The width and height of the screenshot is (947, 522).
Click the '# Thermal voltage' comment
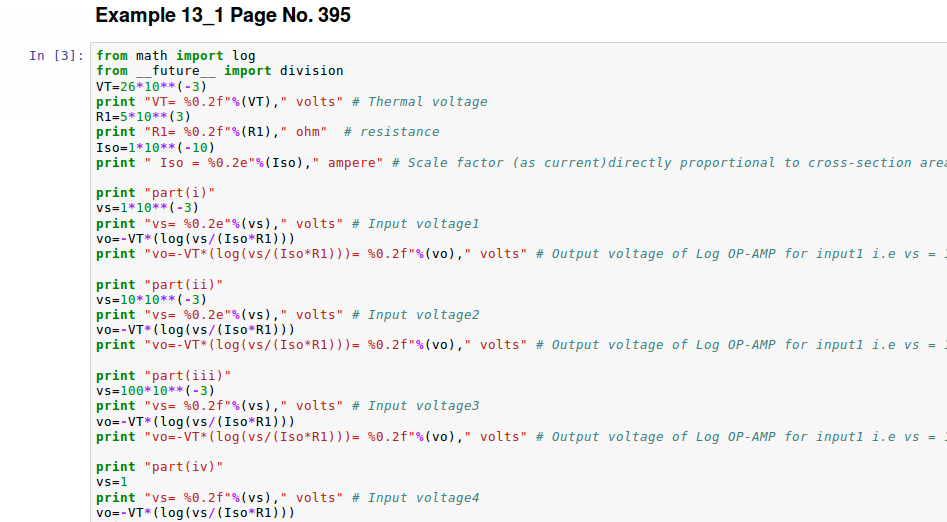(427, 102)
